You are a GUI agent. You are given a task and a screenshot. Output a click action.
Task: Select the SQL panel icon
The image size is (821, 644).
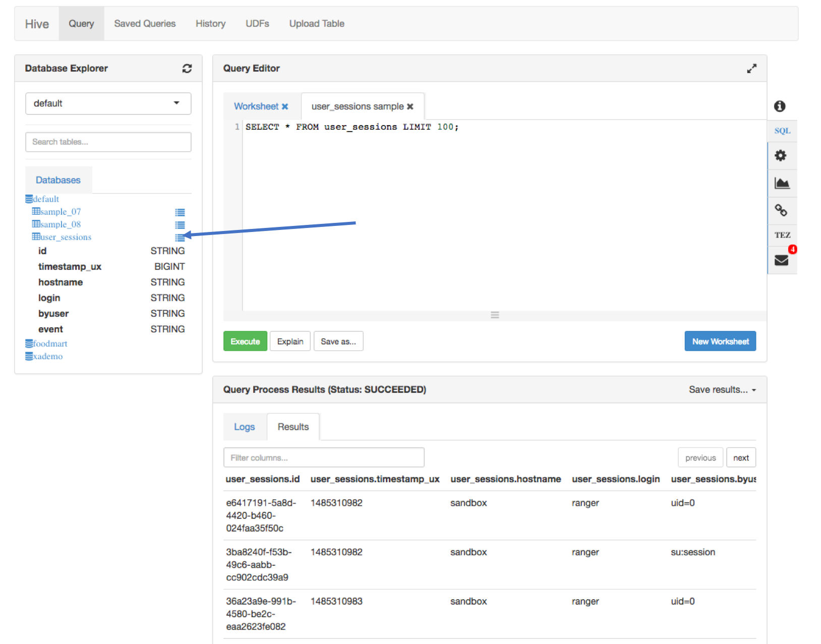click(x=782, y=130)
